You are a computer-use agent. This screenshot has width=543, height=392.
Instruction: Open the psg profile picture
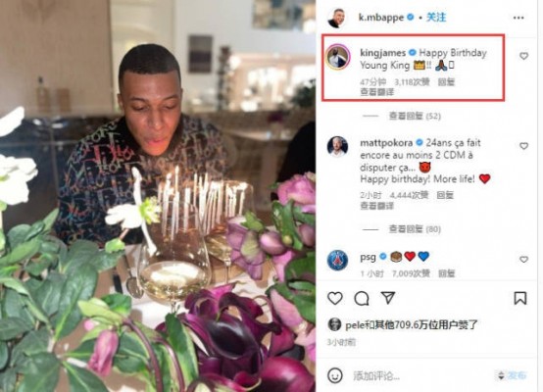[x=337, y=260]
